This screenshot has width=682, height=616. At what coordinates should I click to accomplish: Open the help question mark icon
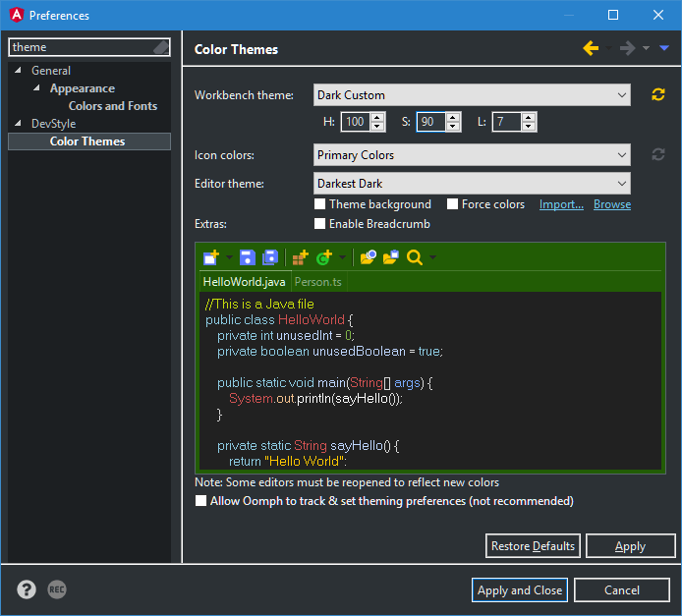point(27,589)
